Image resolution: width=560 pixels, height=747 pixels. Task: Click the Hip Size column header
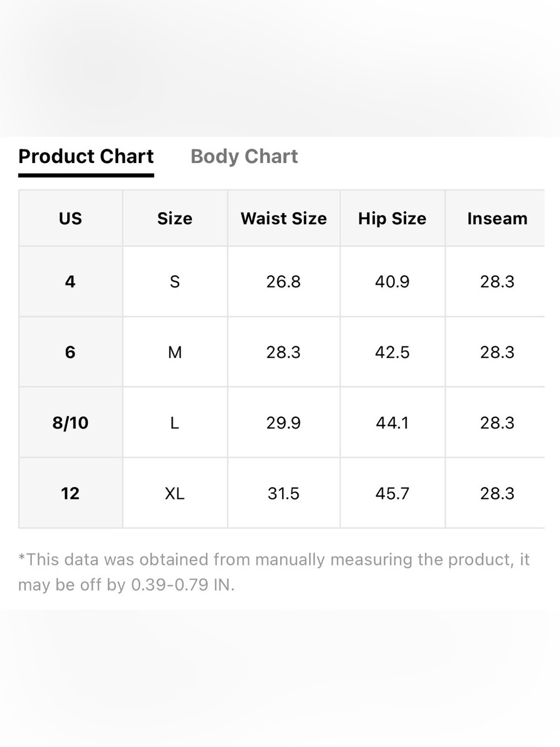[392, 218]
